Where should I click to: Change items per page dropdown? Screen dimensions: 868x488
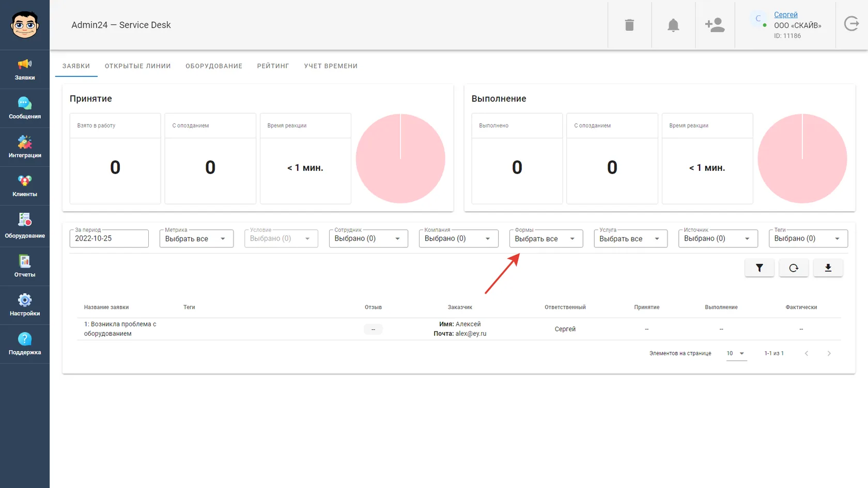[x=736, y=354]
